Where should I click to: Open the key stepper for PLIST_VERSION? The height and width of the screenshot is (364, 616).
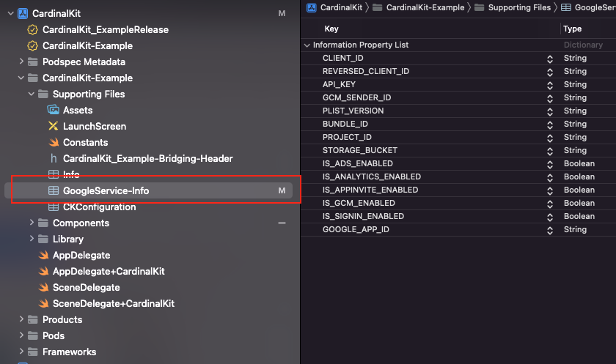pos(550,112)
